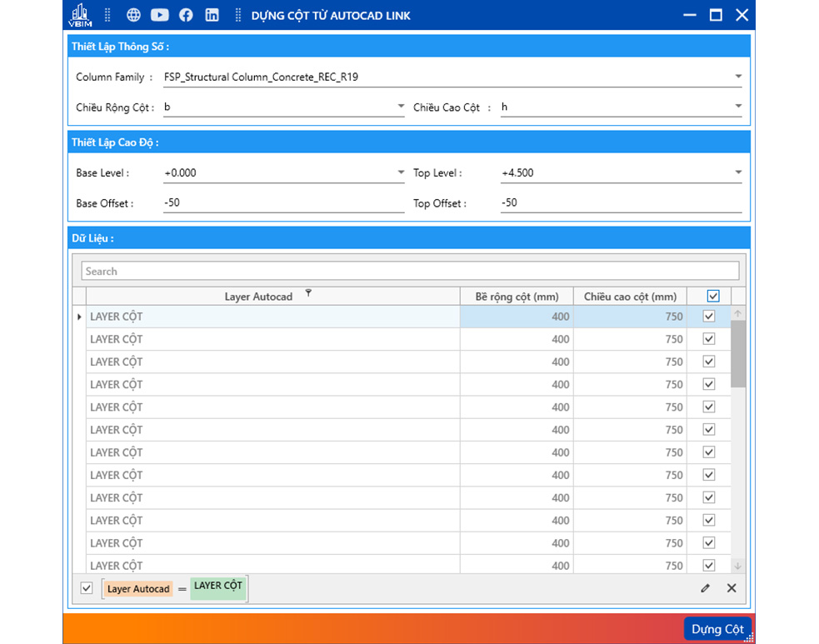
Task: Click the filter funnel on Layer Autocad column
Action: point(308,293)
